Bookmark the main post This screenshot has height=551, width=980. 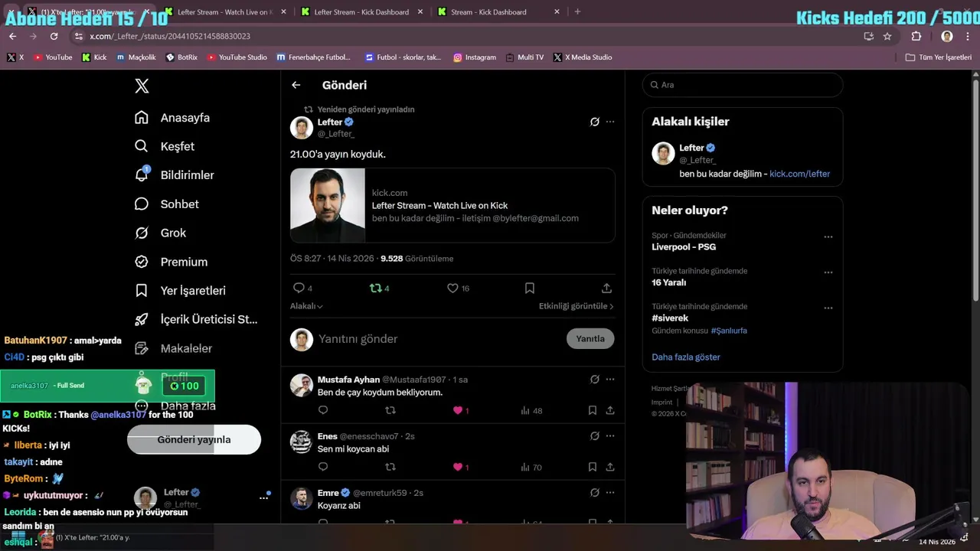coord(530,289)
